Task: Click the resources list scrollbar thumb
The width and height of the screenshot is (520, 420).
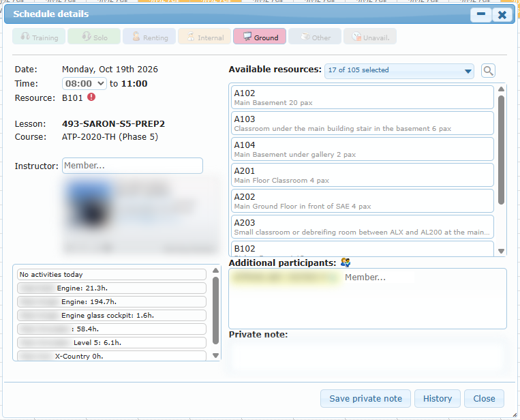Action: pyautogui.click(x=501, y=150)
